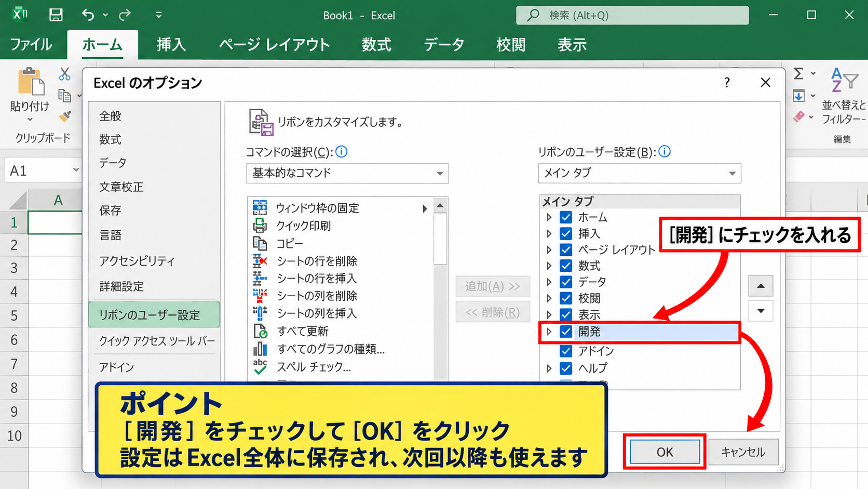Expand the 校閲 tree node
Image resolution: width=868 pixels, height=489 pixels.
point(549,298)
